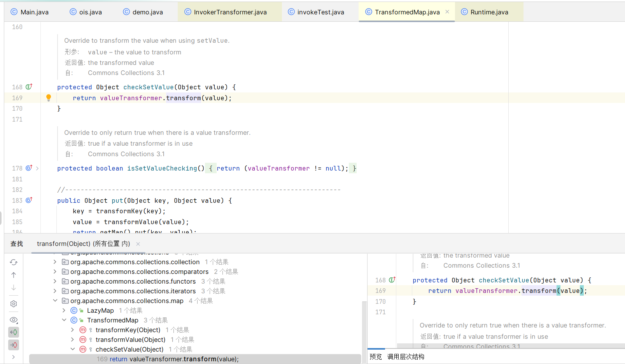Click Main.java tab class icon
Screen dimensions: 625x364
pyautogui.click(x=14, y=12)
